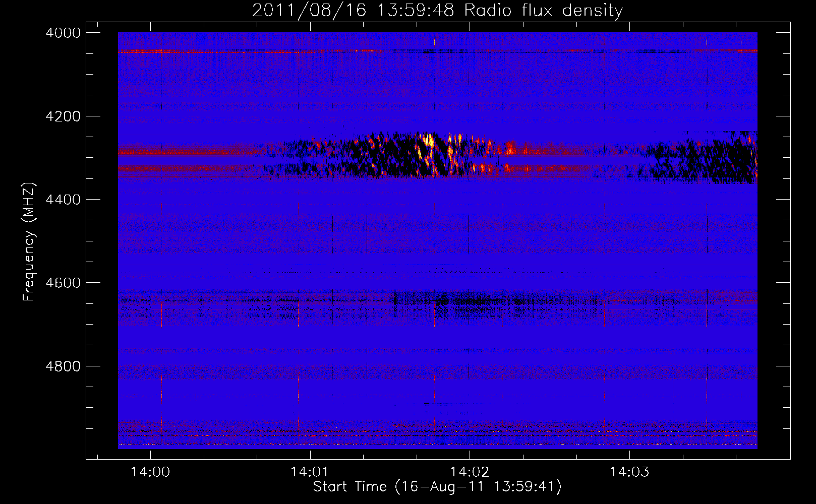Click the 4000 frequency tick label
Screen dimensions: 816x504
coord(63,33)
